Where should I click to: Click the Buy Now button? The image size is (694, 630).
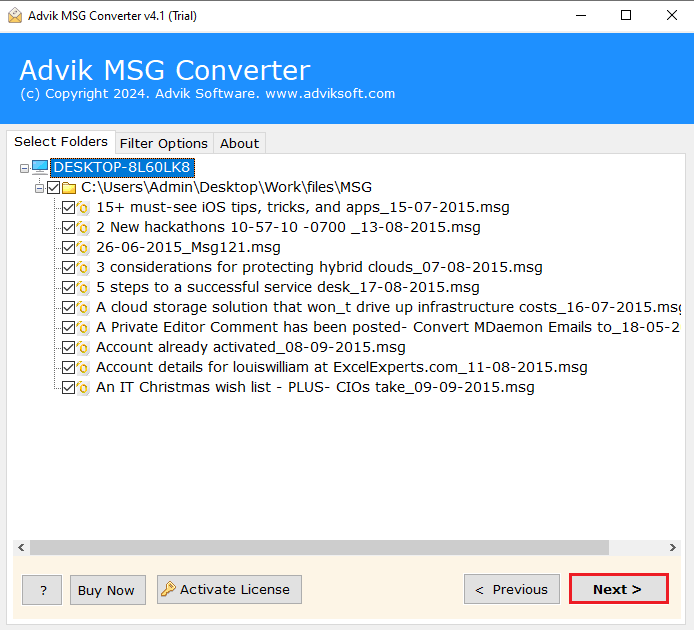108,590
